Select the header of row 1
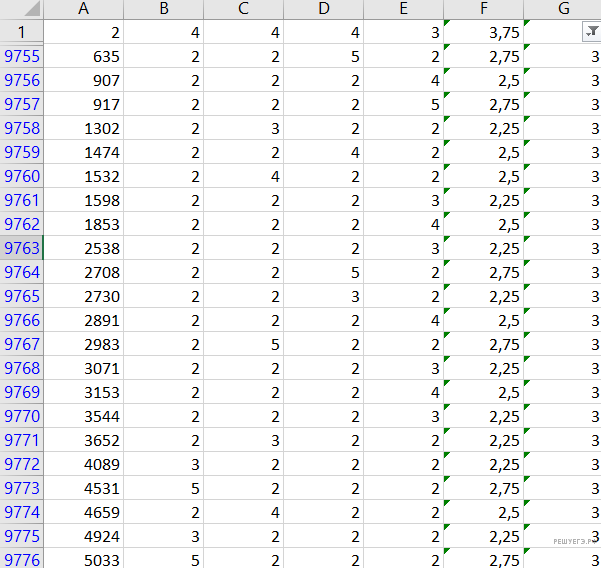 [21, 32]
